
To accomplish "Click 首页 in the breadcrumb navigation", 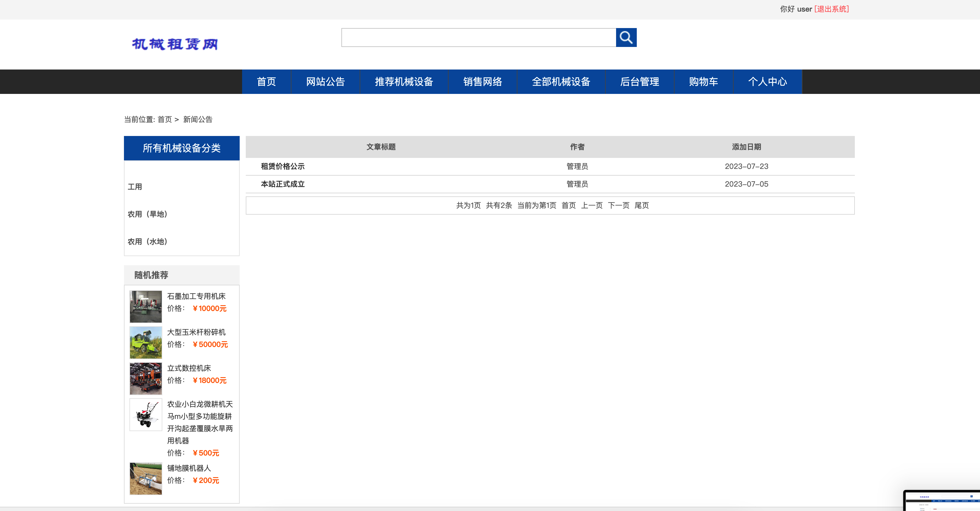I will (x=165, y=120).
